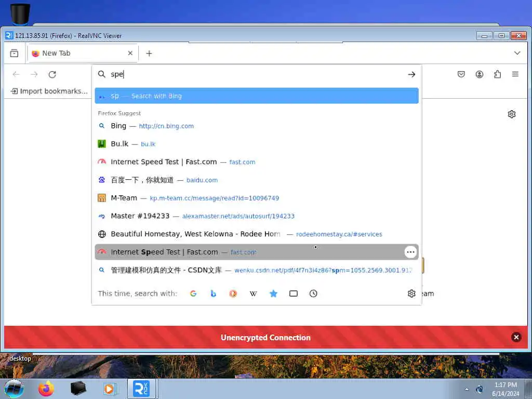The width and height of the screenshot is (532, 399).
Task: Open Save to Pocket icon
Action: click(x=461, y=74)
